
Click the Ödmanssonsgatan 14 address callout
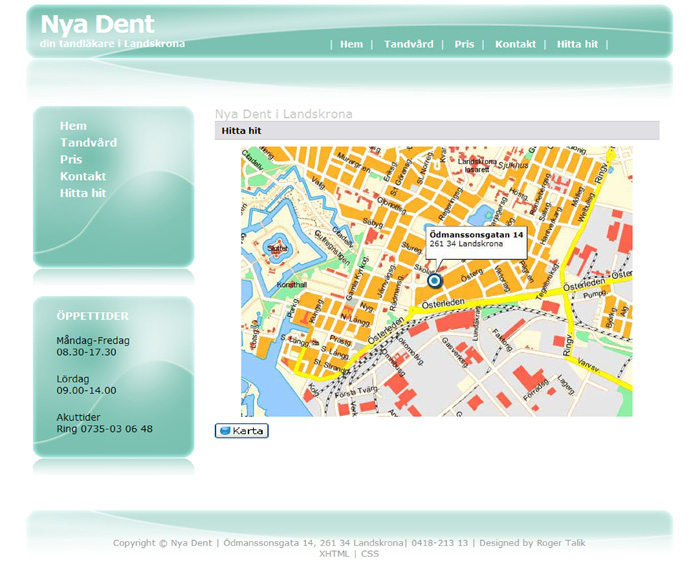476,239
